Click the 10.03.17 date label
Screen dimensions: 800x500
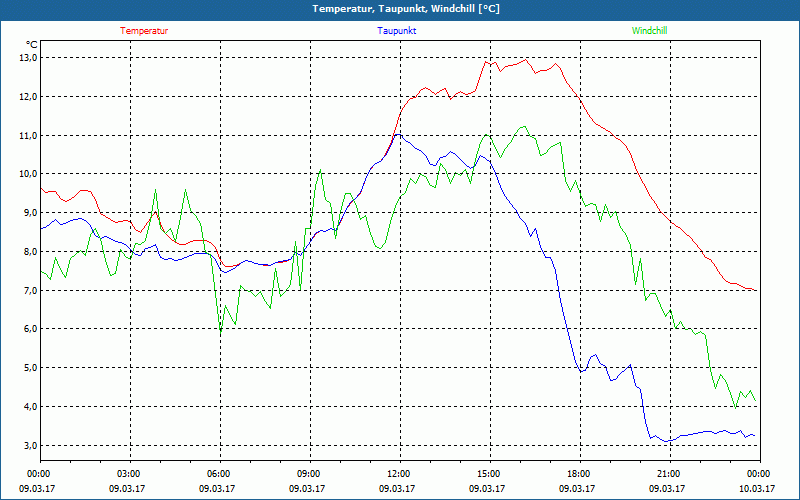[x=757, y=488]
